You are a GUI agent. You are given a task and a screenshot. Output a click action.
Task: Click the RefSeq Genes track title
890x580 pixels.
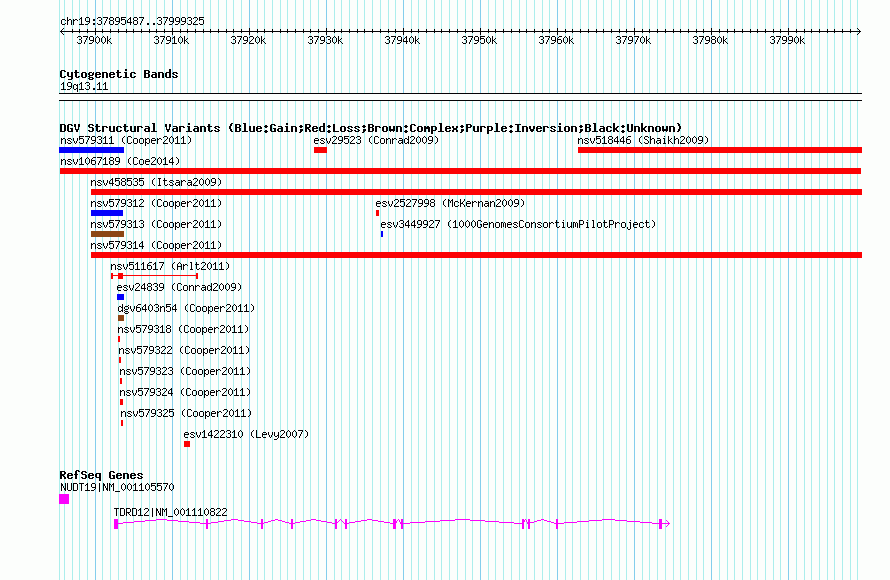(101, 475)
